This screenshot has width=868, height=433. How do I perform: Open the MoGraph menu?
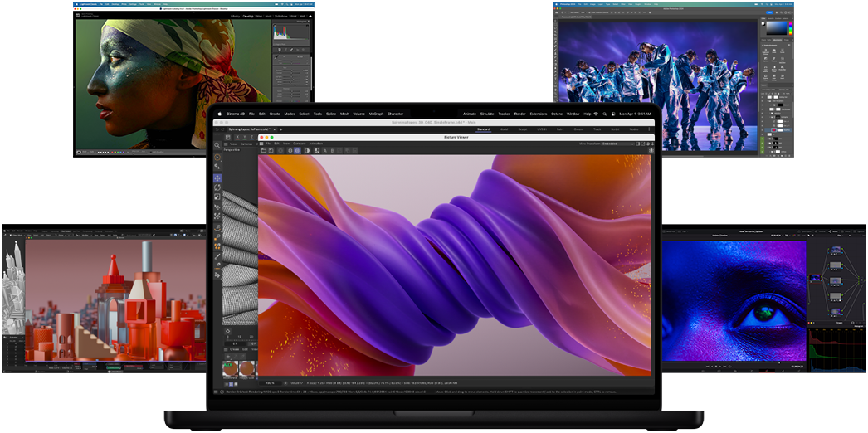(376, 114)
